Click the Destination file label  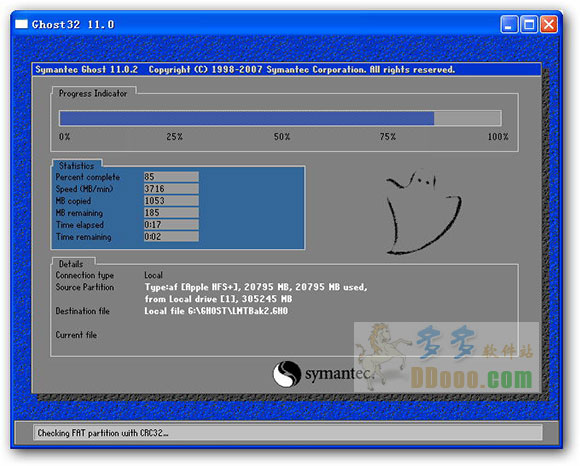82,311
